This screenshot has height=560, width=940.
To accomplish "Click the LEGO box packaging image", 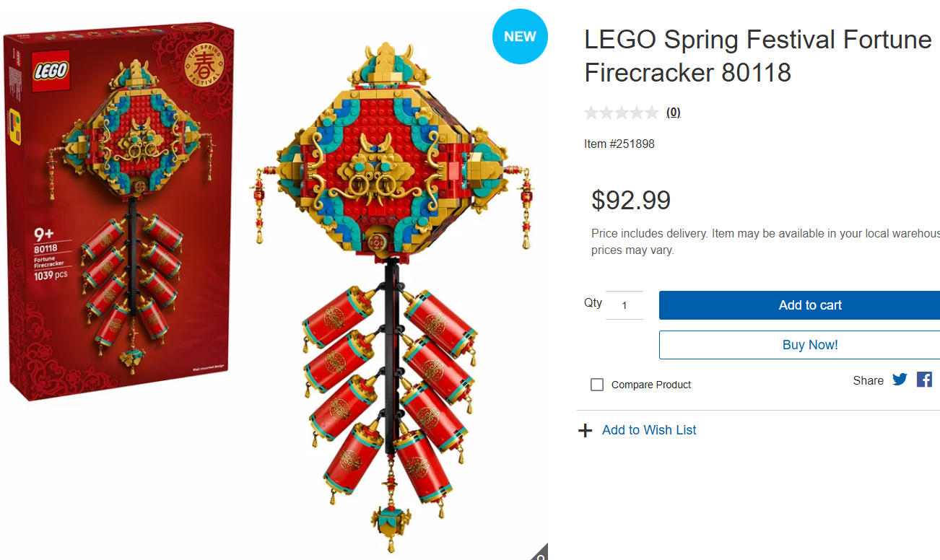I will coord(119,209).
